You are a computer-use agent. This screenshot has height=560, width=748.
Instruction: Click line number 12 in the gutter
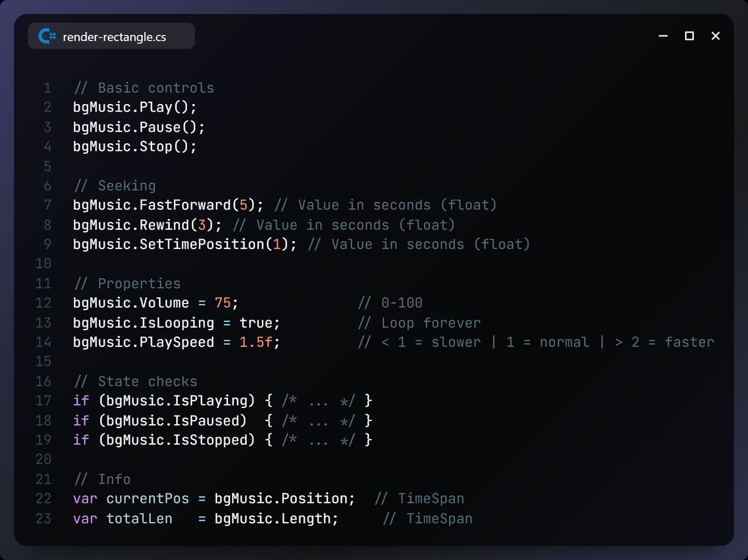click(x=44, y=303)
